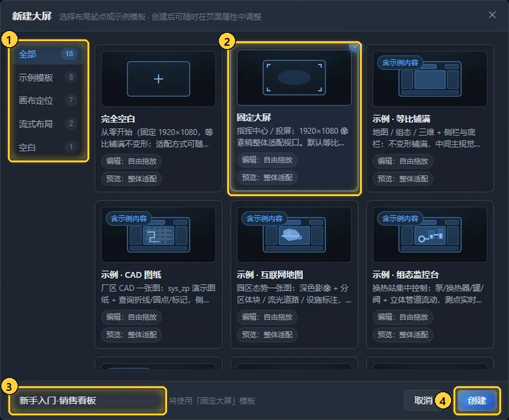Click the 示例·组态监控台 preview thumbnail
Viewport: 509px width, 420px height.
click(430, 235)
